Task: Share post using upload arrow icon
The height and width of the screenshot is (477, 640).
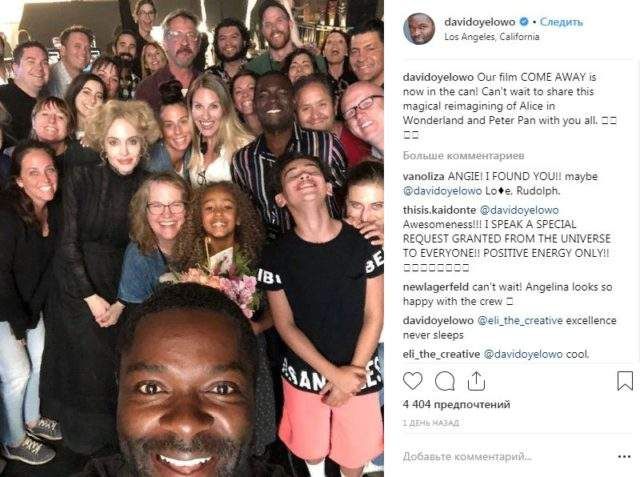Action: tap(476, 381)
